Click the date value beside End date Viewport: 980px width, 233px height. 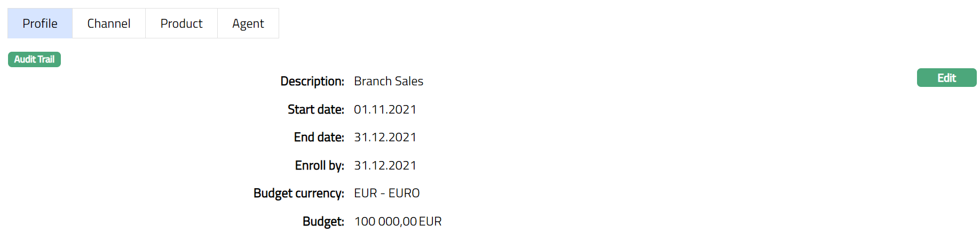pos(385,137)
